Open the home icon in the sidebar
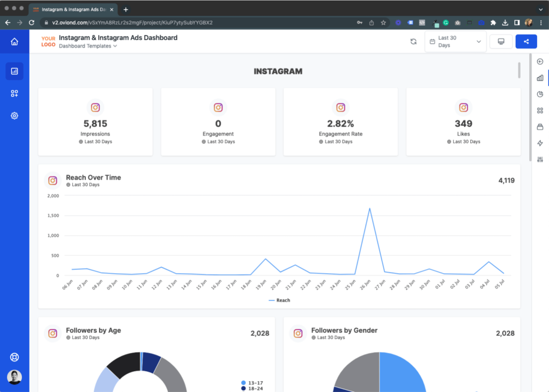Viewport: 549px width, 392px height. [14, 42]
